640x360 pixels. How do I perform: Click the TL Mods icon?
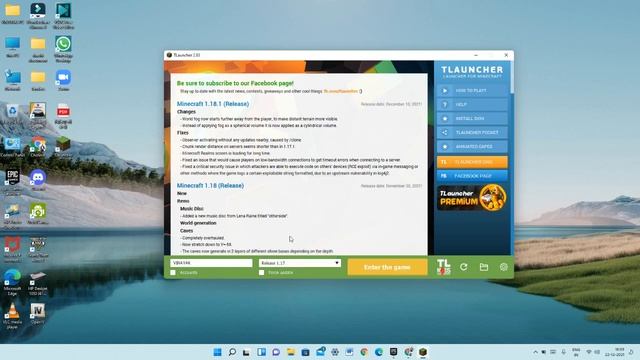[x=444, y=267]
